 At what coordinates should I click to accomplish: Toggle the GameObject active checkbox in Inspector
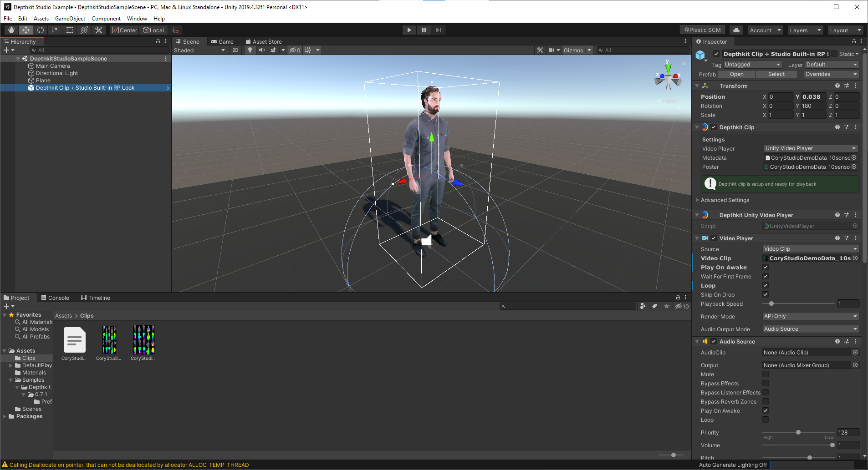click(716, 54)
